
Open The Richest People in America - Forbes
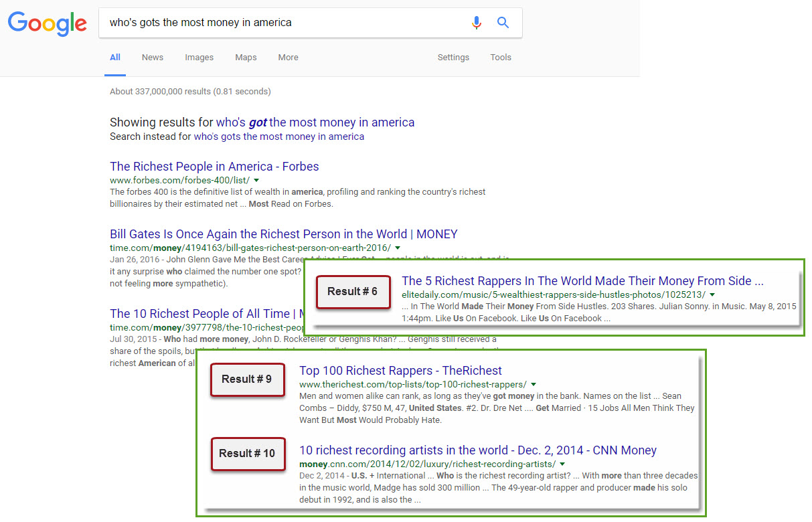(x=214, y=167)
